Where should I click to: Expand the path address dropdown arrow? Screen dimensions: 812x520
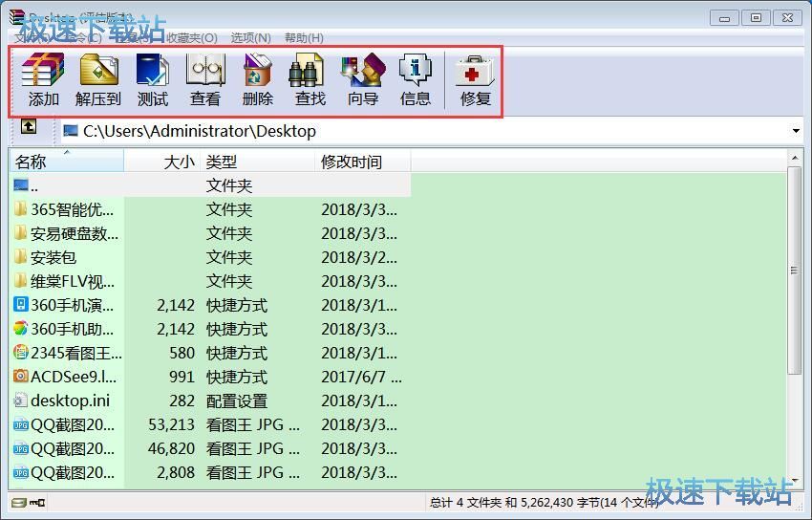[796, 131]
